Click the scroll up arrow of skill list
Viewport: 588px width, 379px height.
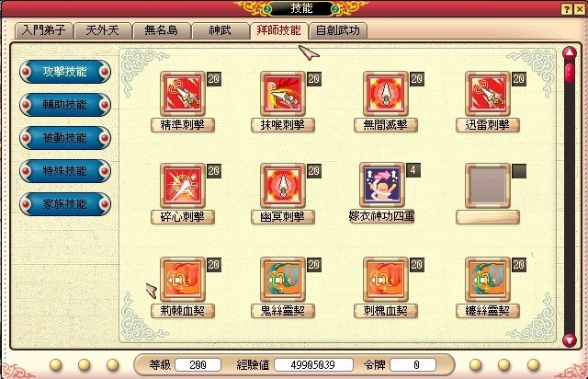coord(570,53)
